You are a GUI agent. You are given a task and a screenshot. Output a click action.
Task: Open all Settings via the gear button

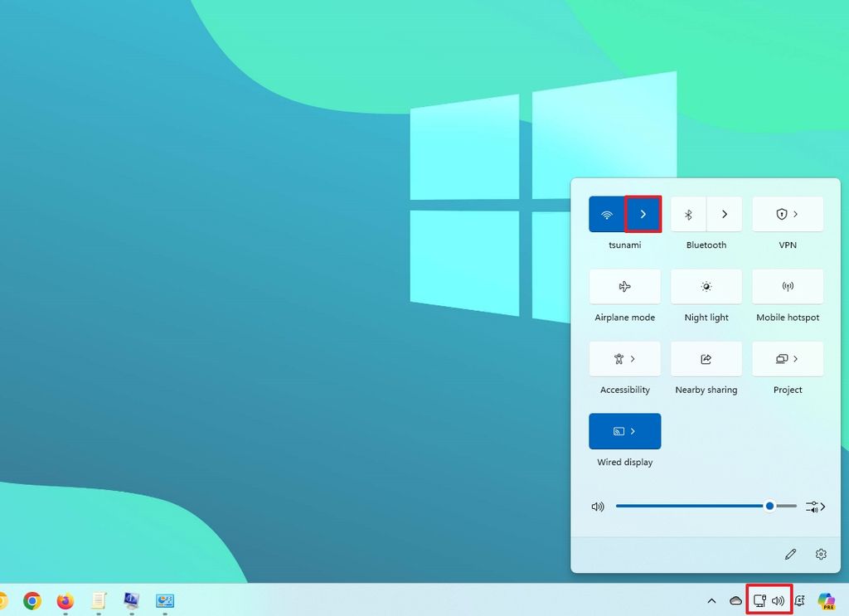coord(820,554)
